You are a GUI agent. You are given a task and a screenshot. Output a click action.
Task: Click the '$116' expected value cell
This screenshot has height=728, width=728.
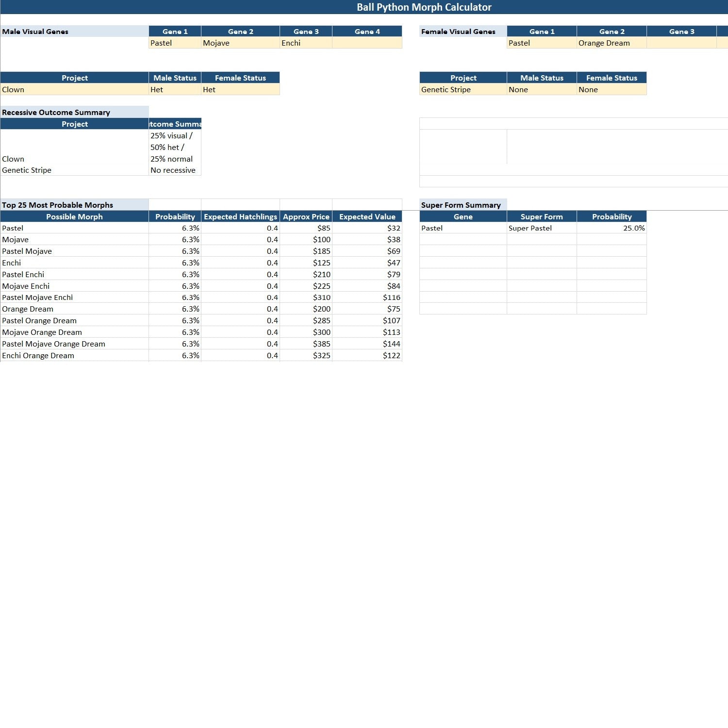(x=367, y=297)
